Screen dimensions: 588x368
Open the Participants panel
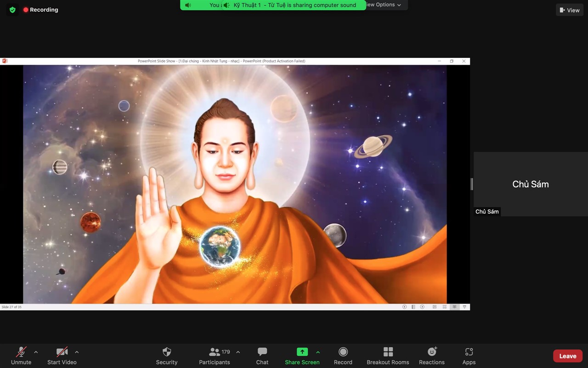[215, 356]
